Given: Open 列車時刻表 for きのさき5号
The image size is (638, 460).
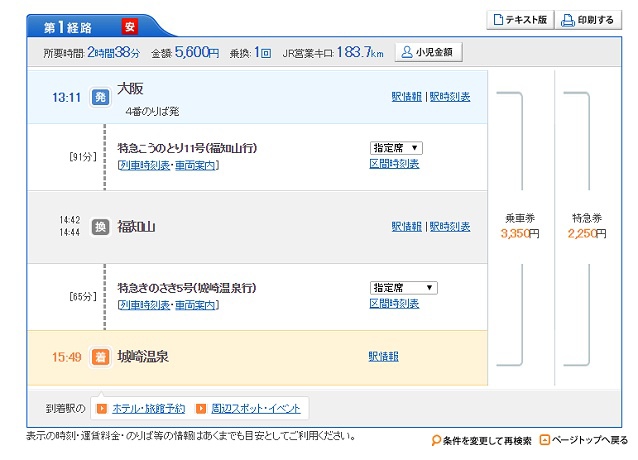Looking at the screenshot, I should [144, 305].
